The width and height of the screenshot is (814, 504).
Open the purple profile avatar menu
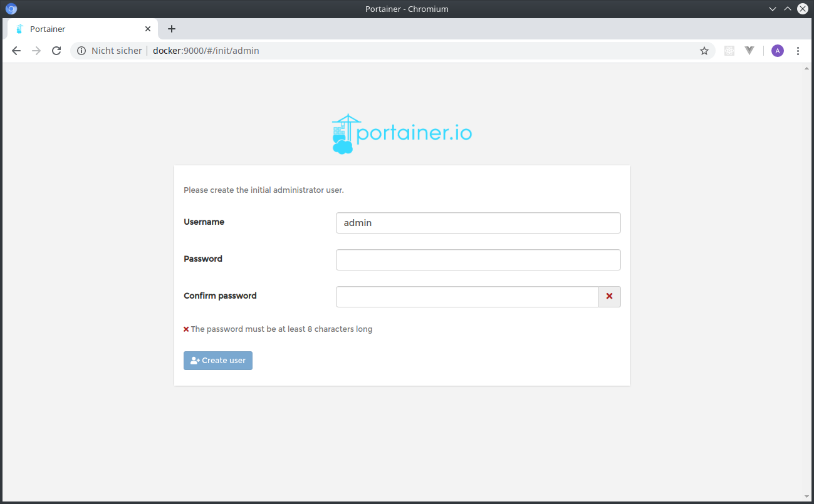point(777,51)
